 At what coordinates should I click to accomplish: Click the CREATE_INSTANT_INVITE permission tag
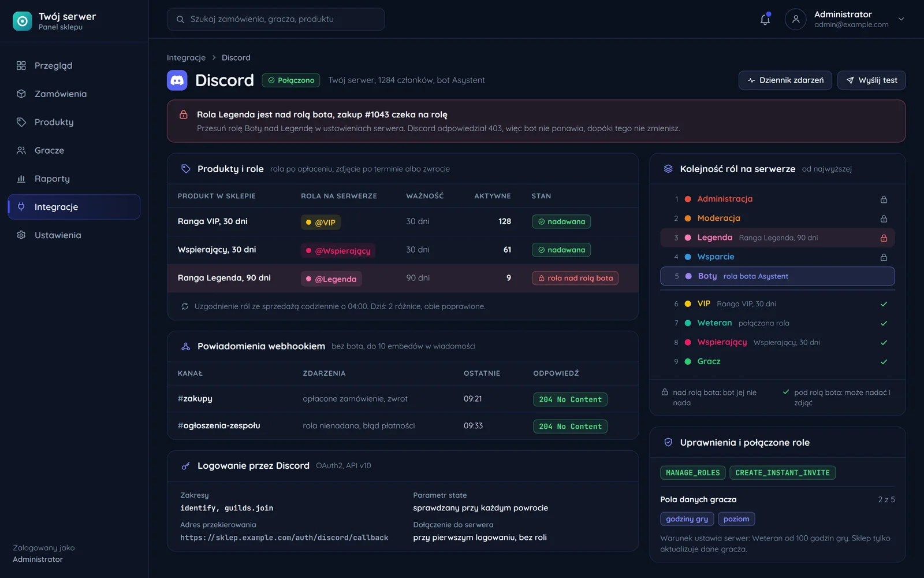click(783, 473)
